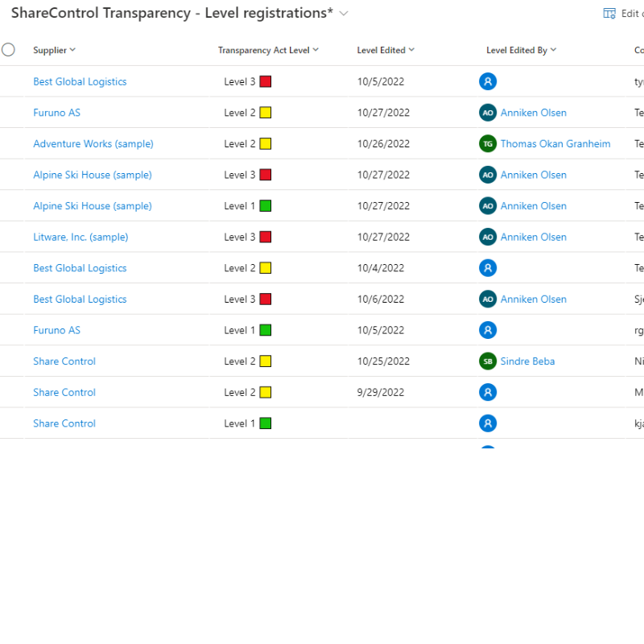The image size is (644, 644).
Task: Click the TG avatar beside Thomas Okan Granheim
Action: click(488, 144)
